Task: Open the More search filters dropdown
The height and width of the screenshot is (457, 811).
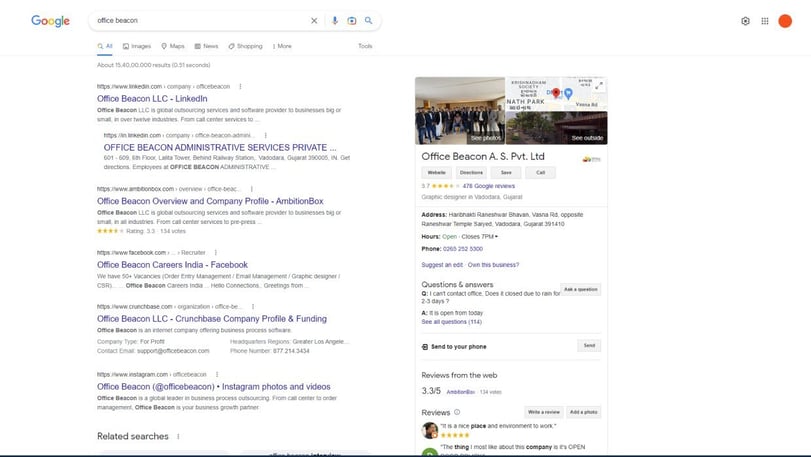Action: point(282,46)
